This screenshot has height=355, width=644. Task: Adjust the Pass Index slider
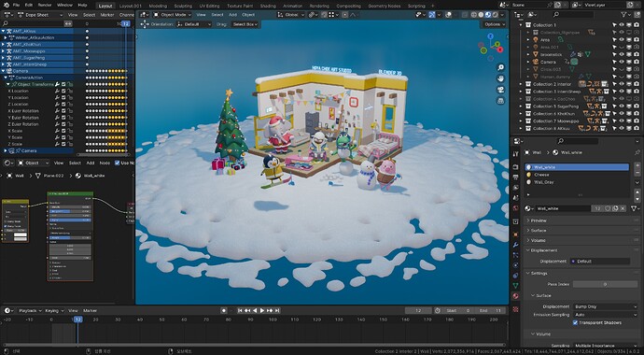tap(605, 284)
